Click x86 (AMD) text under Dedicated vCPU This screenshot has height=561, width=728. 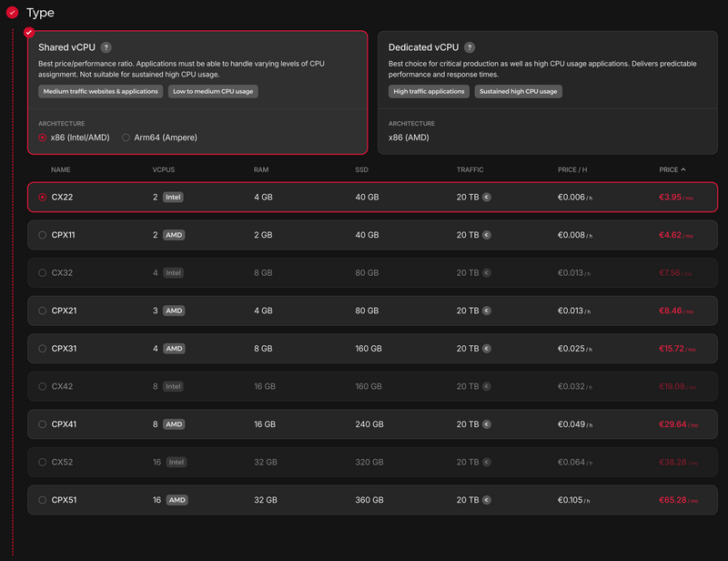[x=409, y=138]
